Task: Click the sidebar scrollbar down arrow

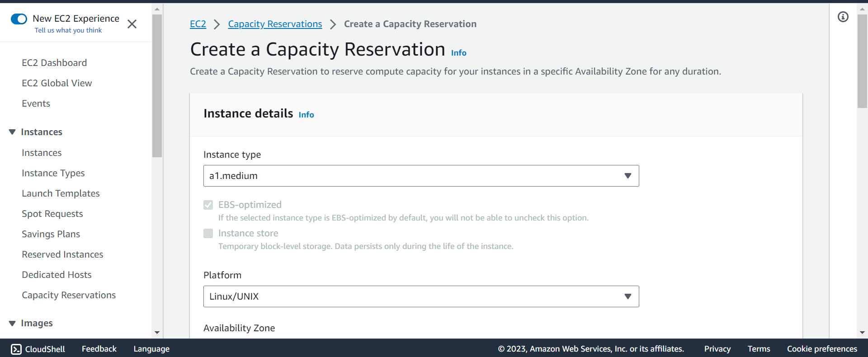Action: pos(157,333)
